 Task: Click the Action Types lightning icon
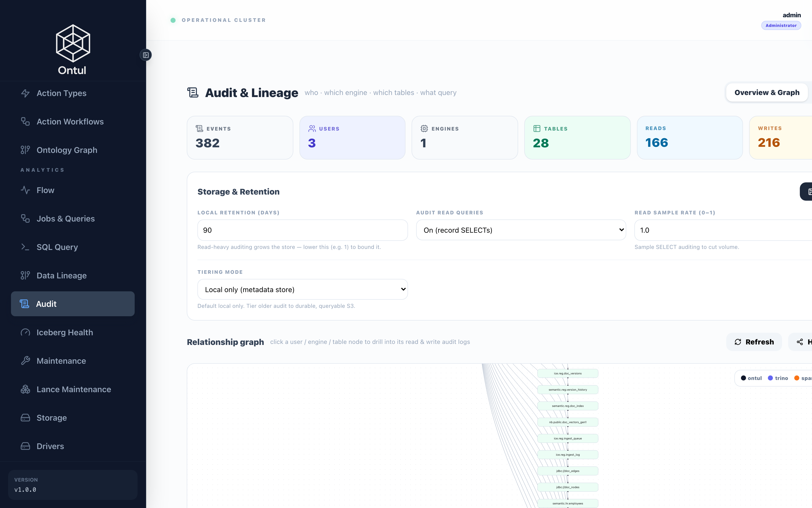point(25,93)
